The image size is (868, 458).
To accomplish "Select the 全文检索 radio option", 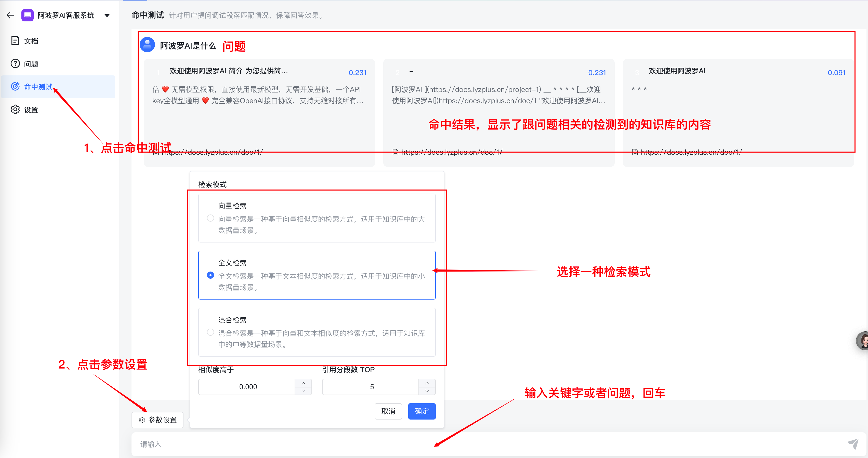I will coord(210,275).
